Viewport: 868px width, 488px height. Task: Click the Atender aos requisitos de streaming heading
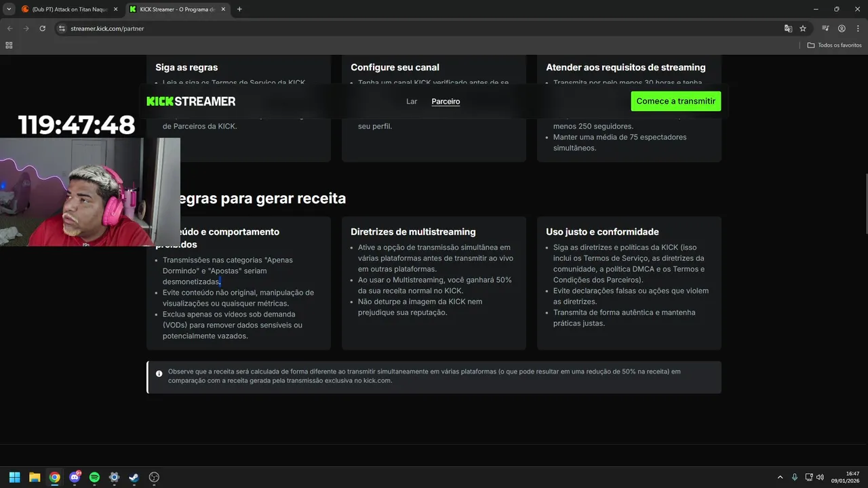point(626,67)
